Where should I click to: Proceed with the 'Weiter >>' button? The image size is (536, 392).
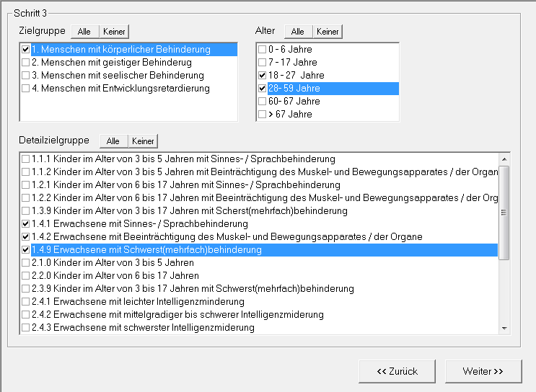pyautogui.click(x=483, y=371)
